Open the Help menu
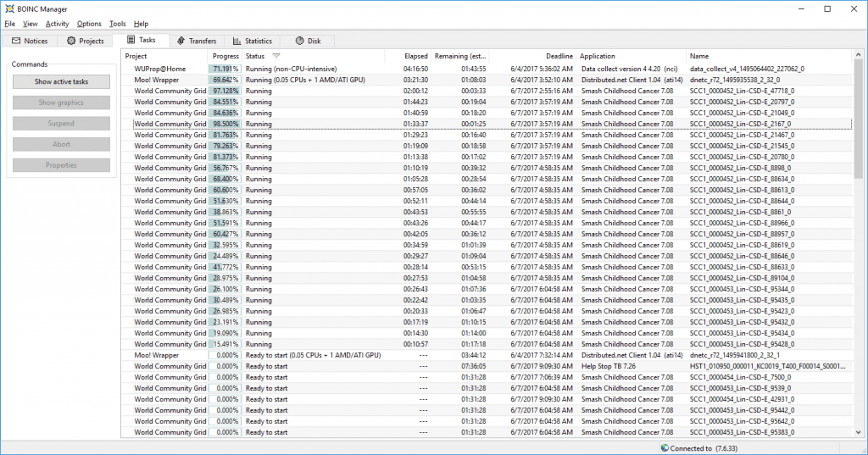 (x=142, y=24)
